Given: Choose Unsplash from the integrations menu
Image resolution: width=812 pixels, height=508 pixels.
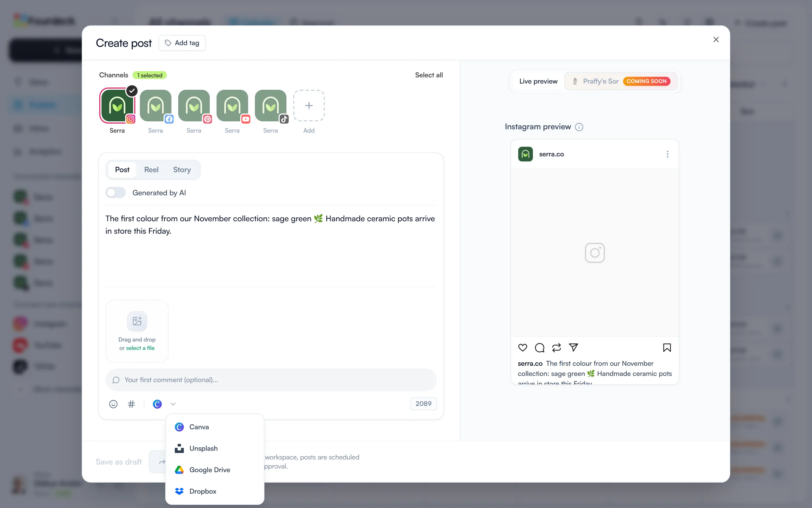Looking at the screenshot, I should pyautogui.click(x=215, y=448).
